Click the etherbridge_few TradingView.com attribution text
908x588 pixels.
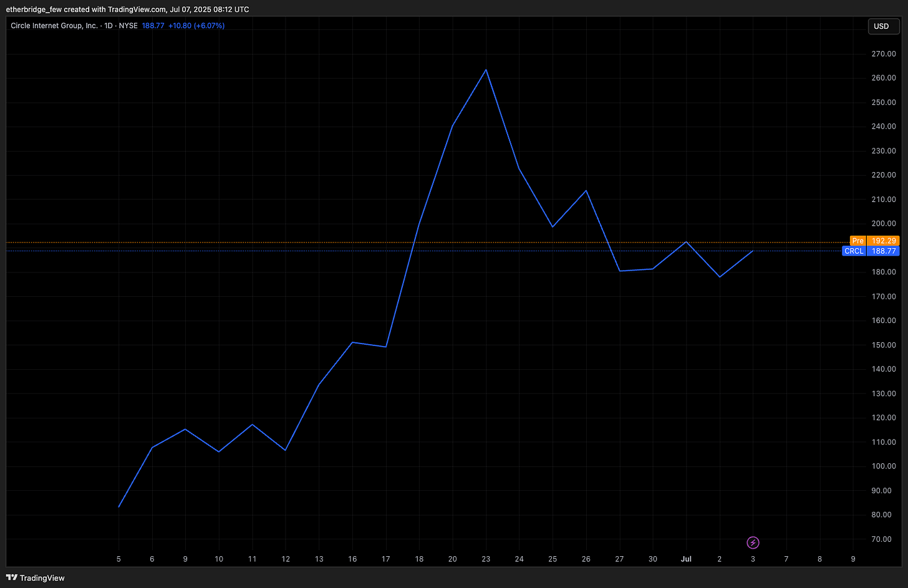tap(127, 9)
